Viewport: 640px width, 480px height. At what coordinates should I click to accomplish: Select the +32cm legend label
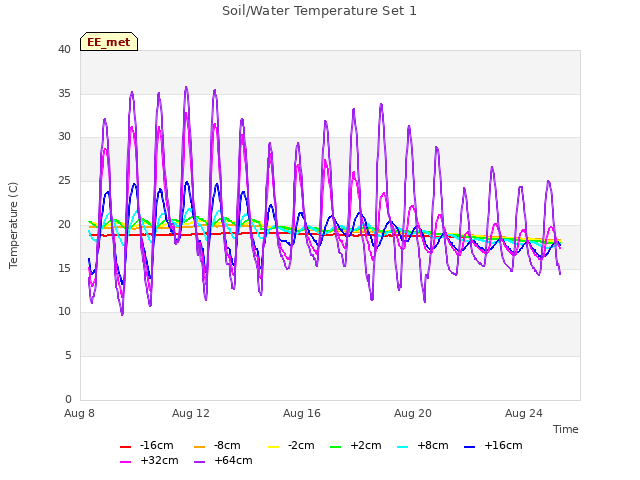159,460
